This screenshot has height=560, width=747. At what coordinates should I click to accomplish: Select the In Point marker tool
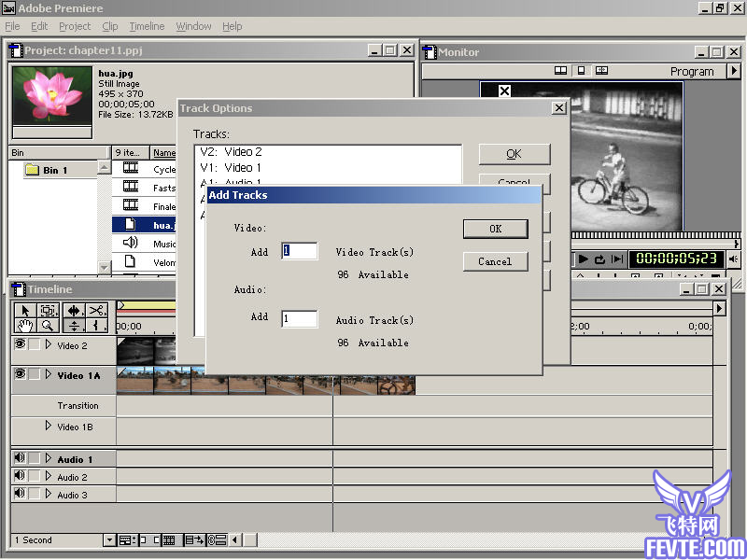[x=96, y=326]
